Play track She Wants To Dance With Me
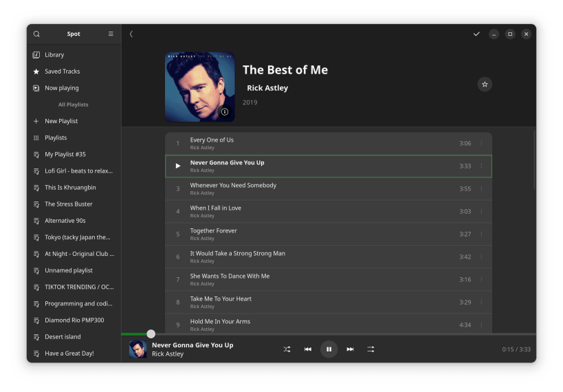Viewport: 563px width, 392px height. [328, 279]
